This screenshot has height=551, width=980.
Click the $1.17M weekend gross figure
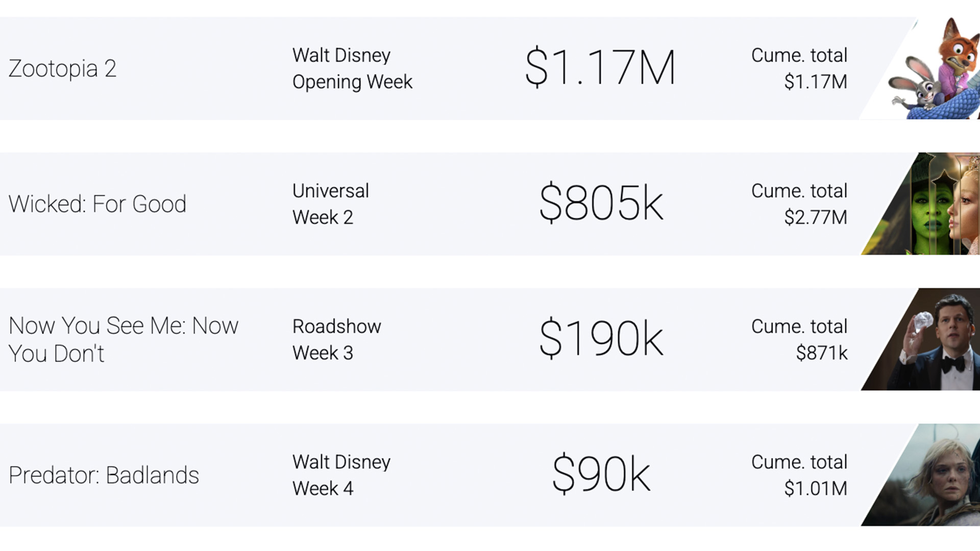(600, 68)
